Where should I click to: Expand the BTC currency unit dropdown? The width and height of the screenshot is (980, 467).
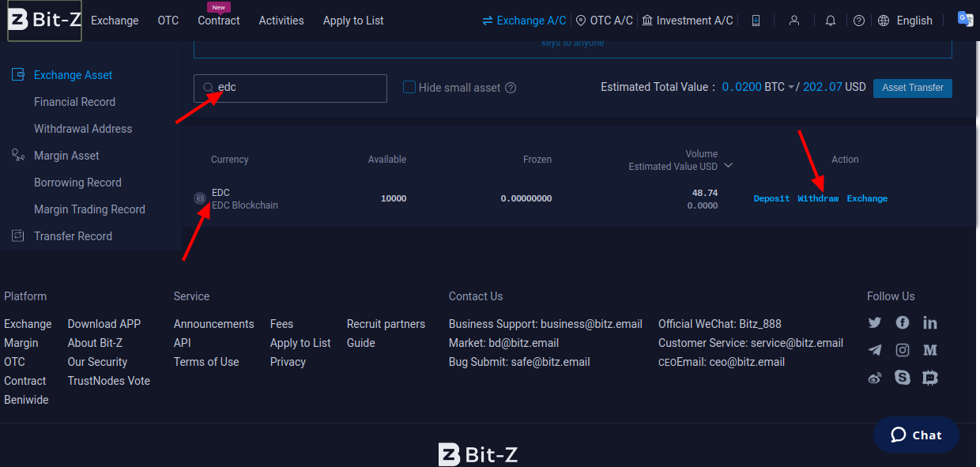(791, 88)
